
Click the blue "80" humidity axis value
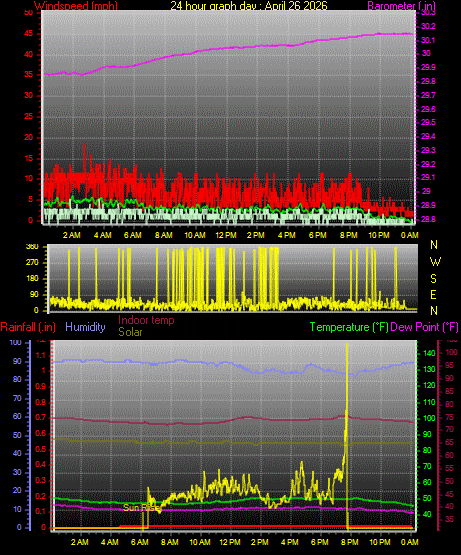tap(17, 379)
